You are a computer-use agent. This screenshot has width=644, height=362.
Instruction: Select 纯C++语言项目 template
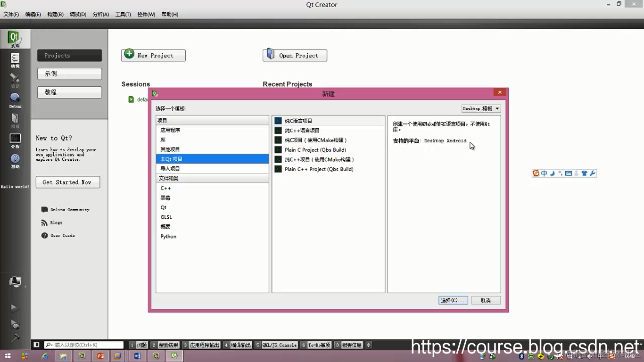pyautogui.click(x=329, y=131)
